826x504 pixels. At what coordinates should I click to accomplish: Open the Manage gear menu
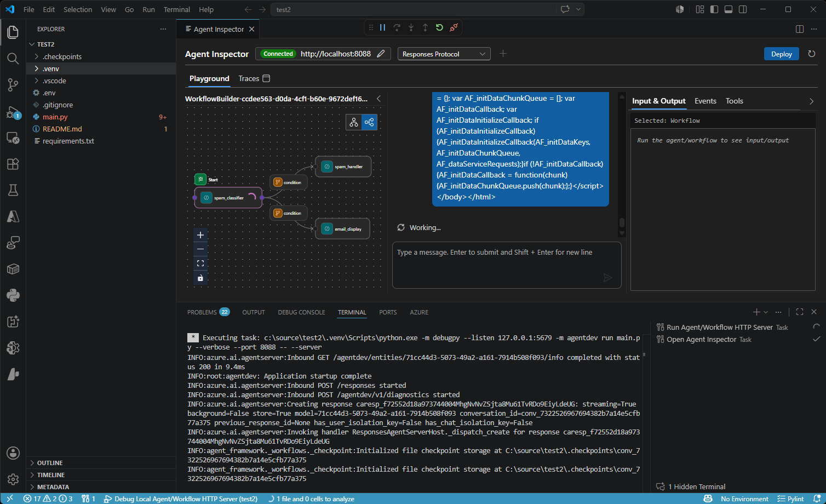[x=13, y=479]
